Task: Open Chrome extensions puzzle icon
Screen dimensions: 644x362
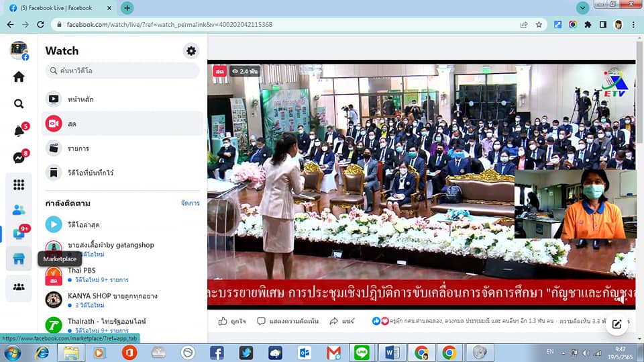Action: click(x=588, y=25)
